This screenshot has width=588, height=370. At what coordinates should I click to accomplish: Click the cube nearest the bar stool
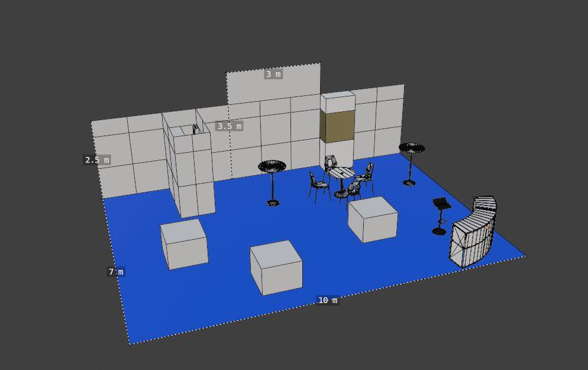point(373,220)
